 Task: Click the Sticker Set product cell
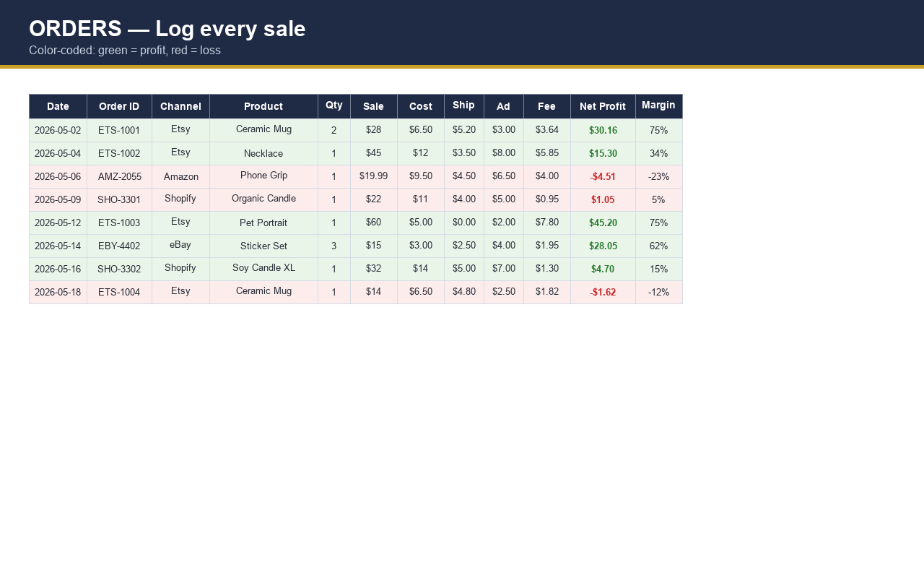click(x=263, y=246)
